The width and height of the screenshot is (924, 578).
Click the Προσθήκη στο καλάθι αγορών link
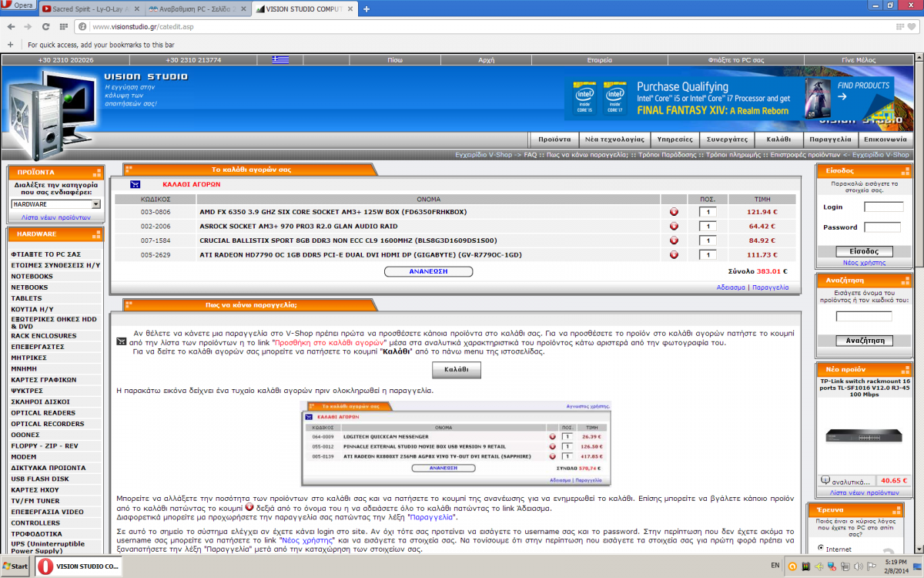coord(329,341)
